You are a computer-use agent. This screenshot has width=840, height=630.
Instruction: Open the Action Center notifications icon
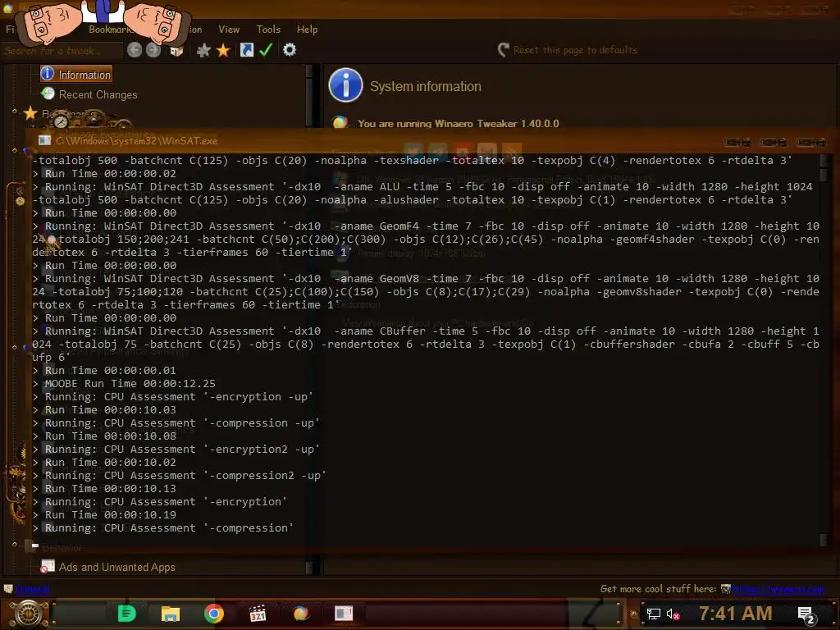[806, 614]
